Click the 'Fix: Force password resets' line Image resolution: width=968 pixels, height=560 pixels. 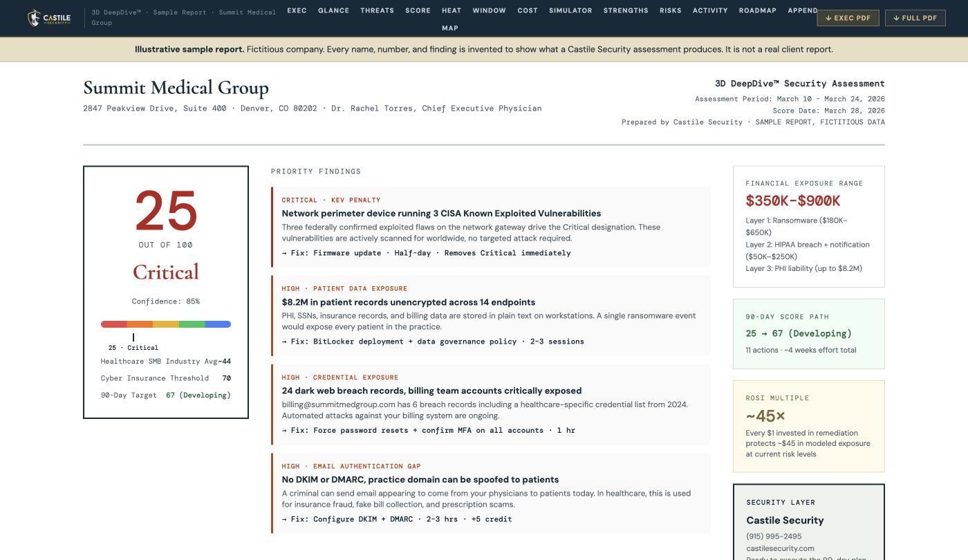point(429,431)
